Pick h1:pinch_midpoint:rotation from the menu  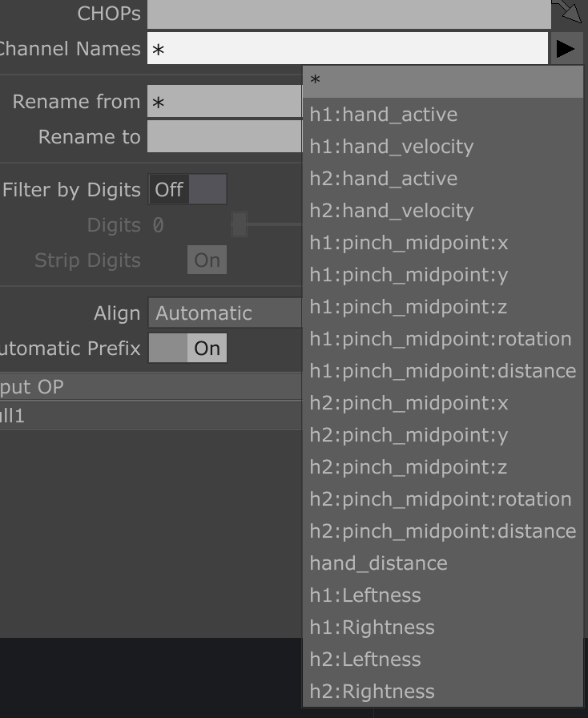click(x=441, y=339)
